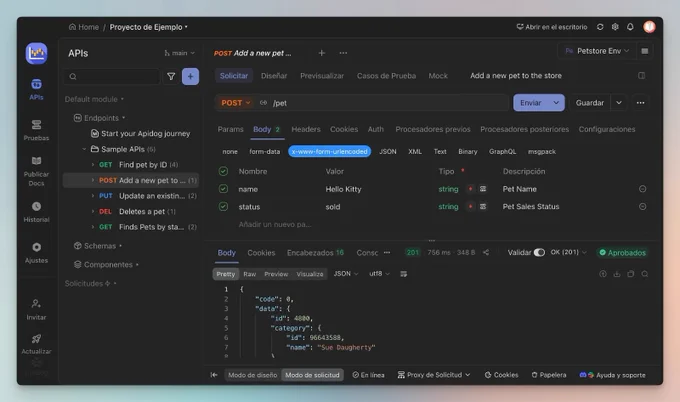Open the Headers request tab
This screenshot has height=402, width=680.
[x=306, y=129]
